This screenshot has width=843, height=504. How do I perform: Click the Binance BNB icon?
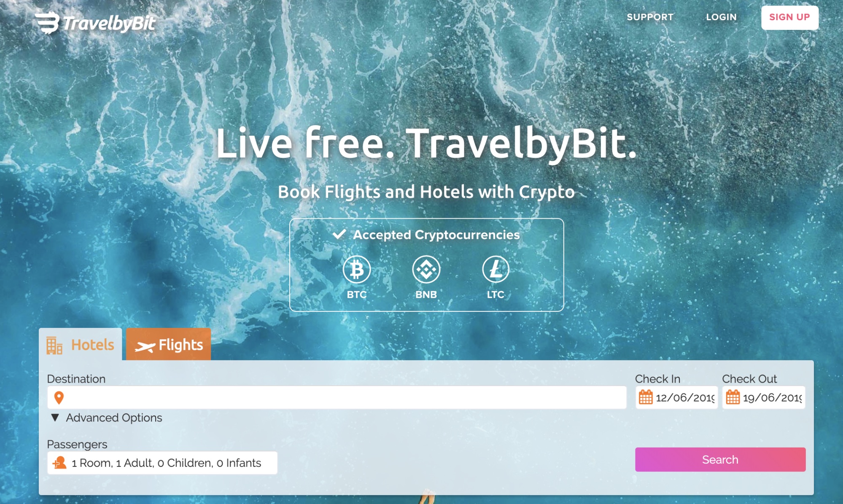coord(426,269)
